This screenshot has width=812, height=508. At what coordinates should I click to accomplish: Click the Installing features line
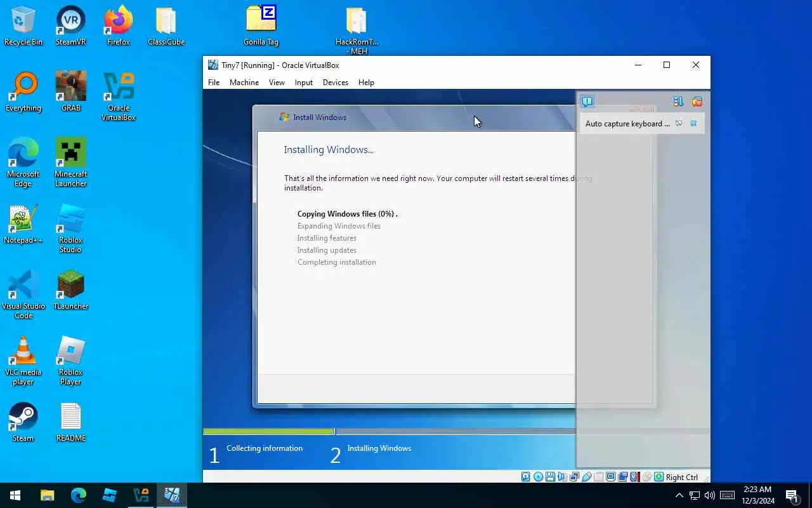pos(327,238)
